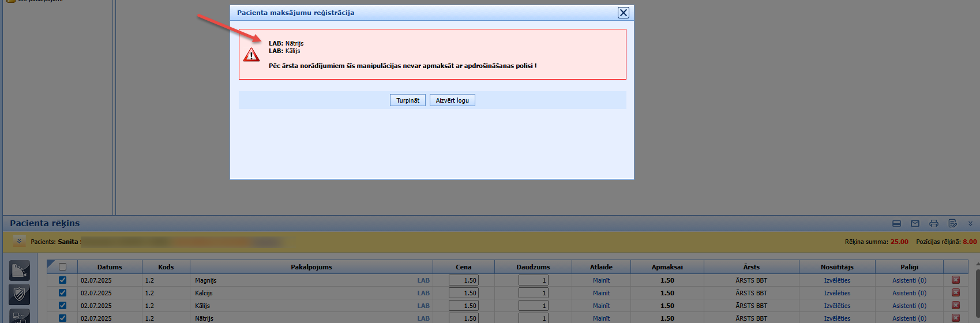Sort table by Datums column header

pos(110,267)
